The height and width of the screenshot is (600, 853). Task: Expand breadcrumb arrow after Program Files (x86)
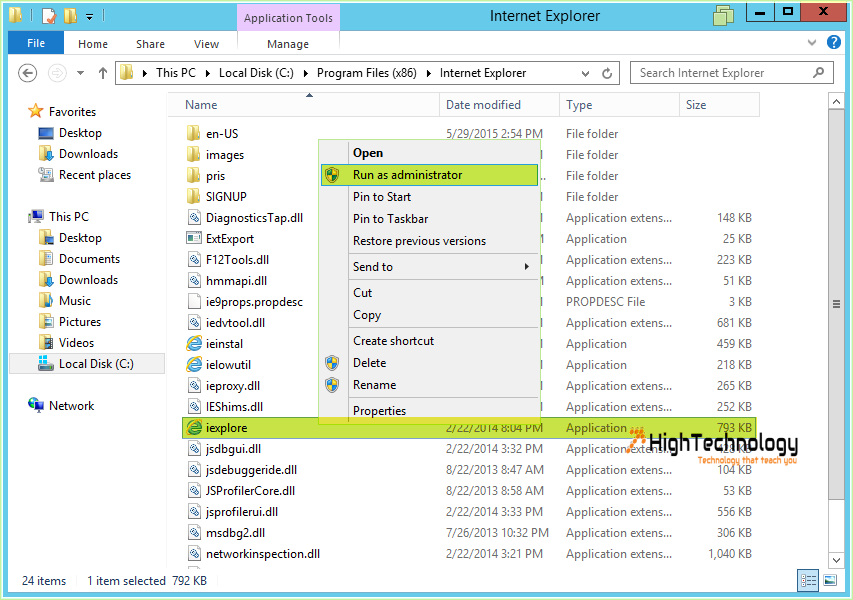[429, 73]
